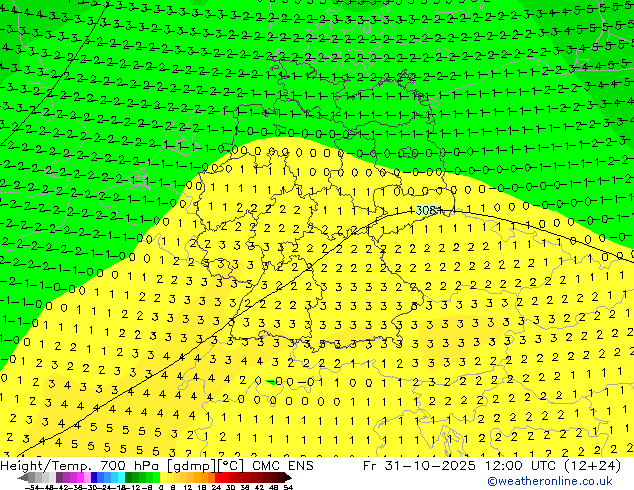Click the 'Fr 31-10-2025' date text
634x490 pixels.
coord(419,466)
